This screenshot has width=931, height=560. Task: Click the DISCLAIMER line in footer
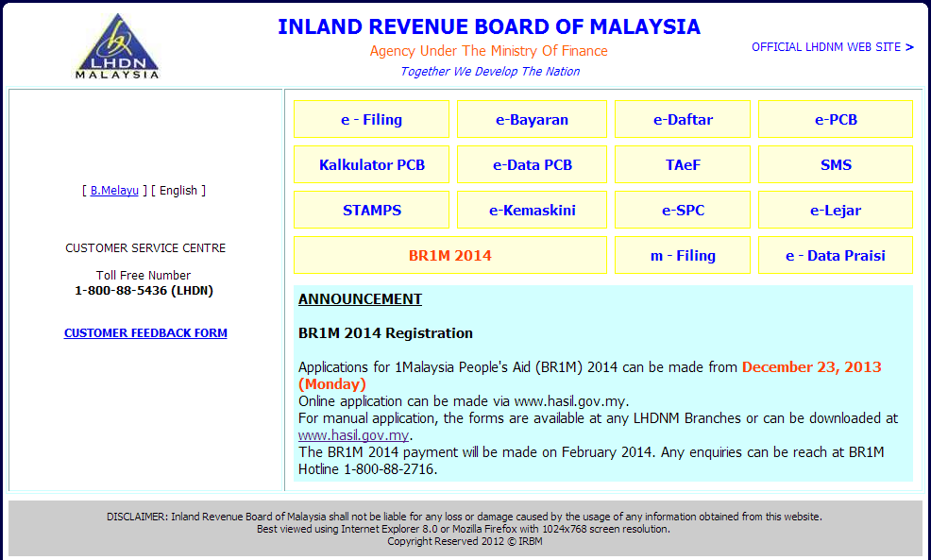[465, 517]
